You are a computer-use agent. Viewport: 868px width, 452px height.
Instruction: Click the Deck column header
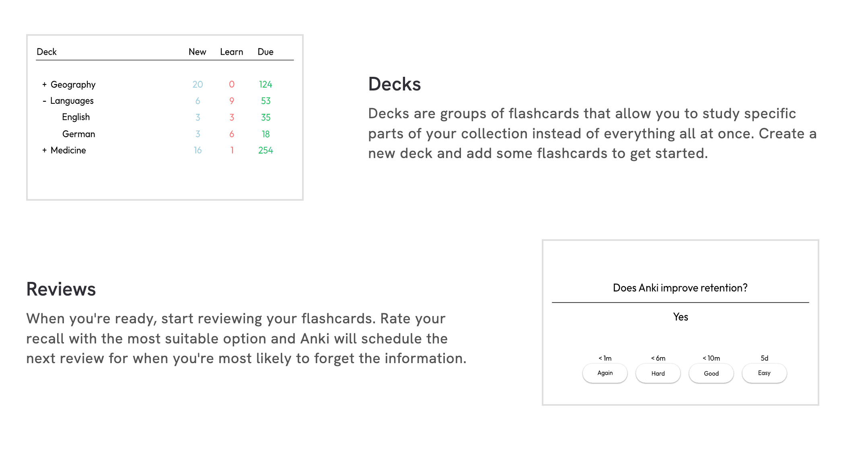[x=47, y=51]
